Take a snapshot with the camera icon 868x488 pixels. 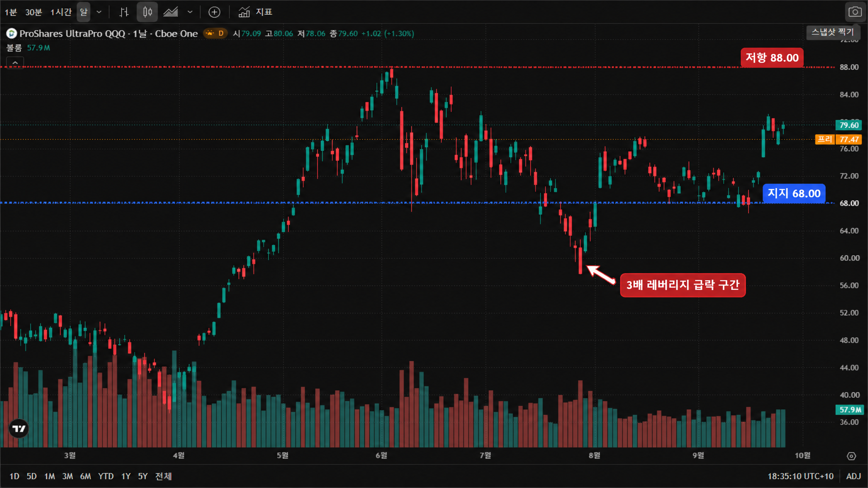(855, 12)
